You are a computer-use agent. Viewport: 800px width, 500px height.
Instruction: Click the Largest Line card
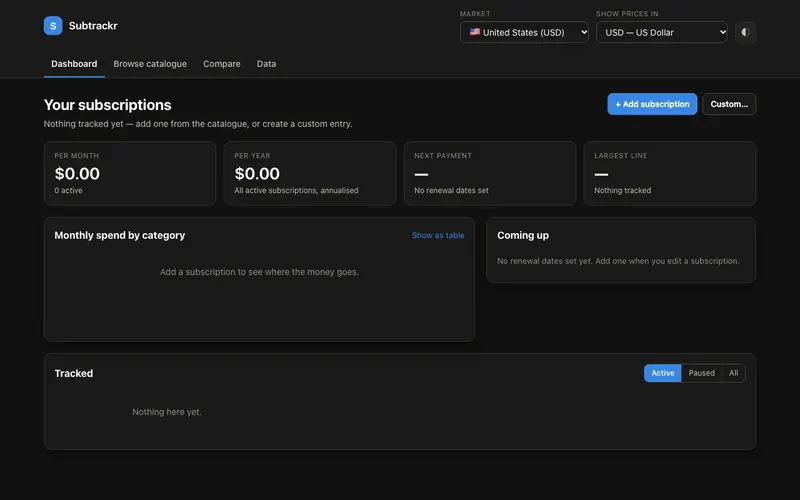[x=669, y=173]
